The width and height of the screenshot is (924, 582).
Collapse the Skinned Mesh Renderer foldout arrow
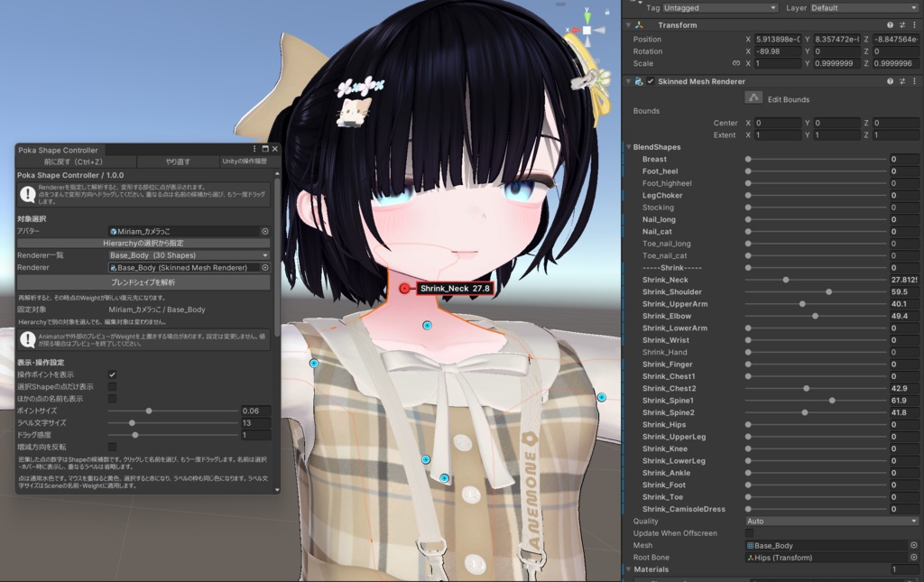pos(629,81)
